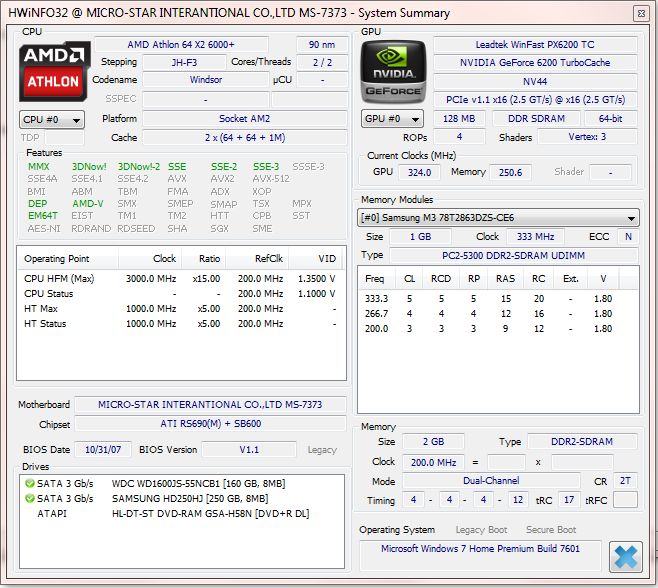Click the PCIe v1.1 x16 bus field
Image resolution: width=658 pixels, height=588 pixels.
click(x=535, y=100)
